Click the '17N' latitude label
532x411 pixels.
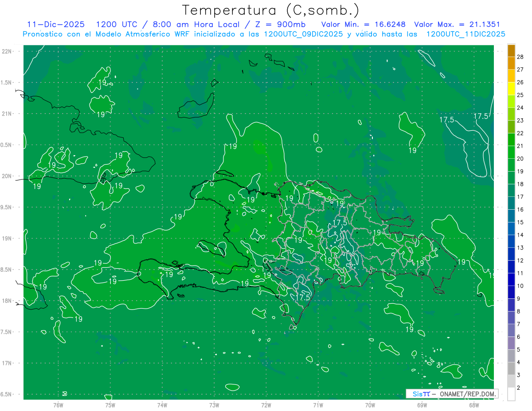[7, 363]
